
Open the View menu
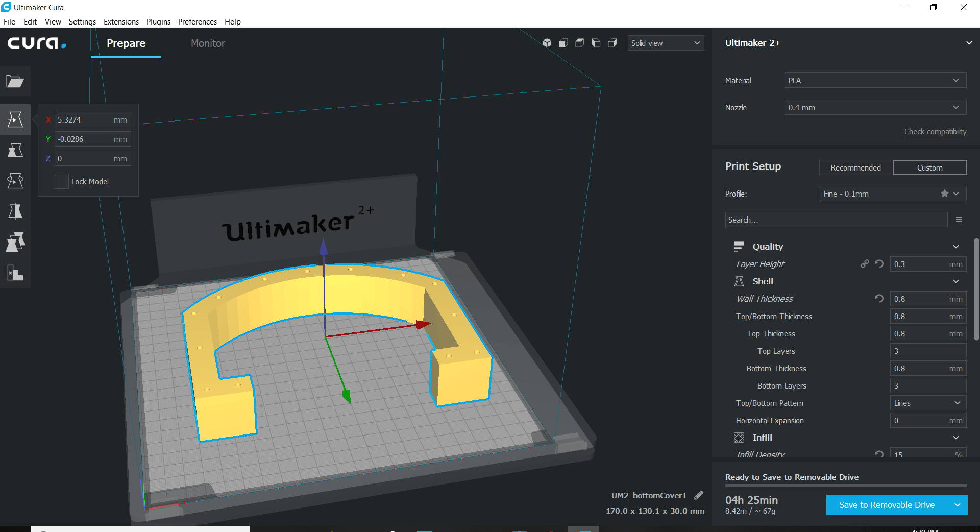pos(53,21)
